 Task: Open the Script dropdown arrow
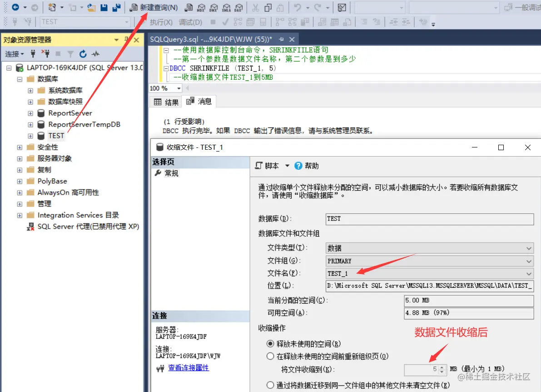click(x=287, y=166)
